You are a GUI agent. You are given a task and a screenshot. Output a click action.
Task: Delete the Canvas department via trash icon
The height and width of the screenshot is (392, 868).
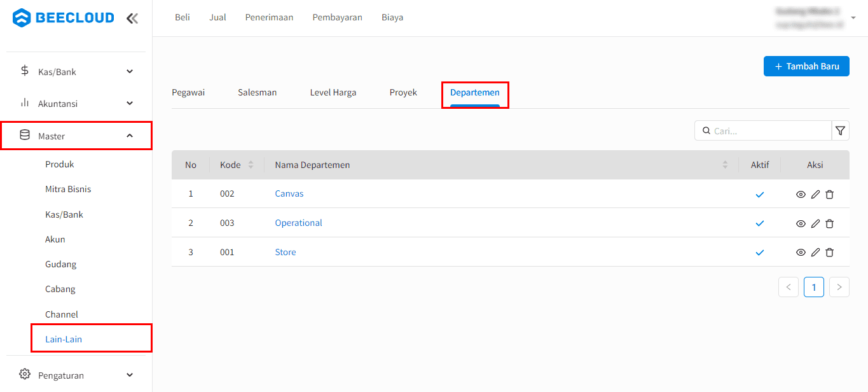[829, 195]
